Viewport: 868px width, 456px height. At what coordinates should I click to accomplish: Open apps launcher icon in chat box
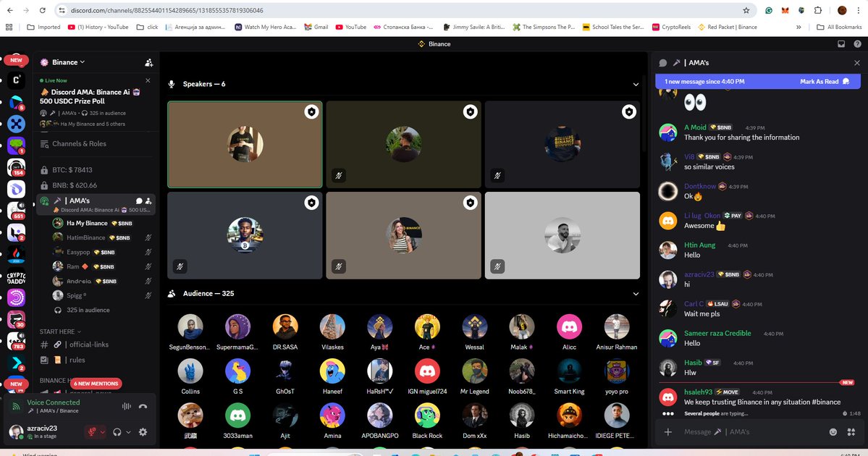pyautogui.click(x=851, y=432)
